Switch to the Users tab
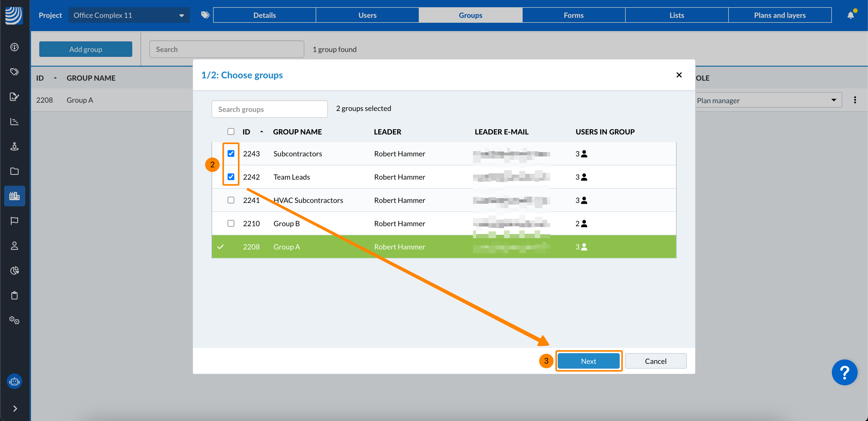Viewport: 868px width, 421px height. (x=367, y=15)
